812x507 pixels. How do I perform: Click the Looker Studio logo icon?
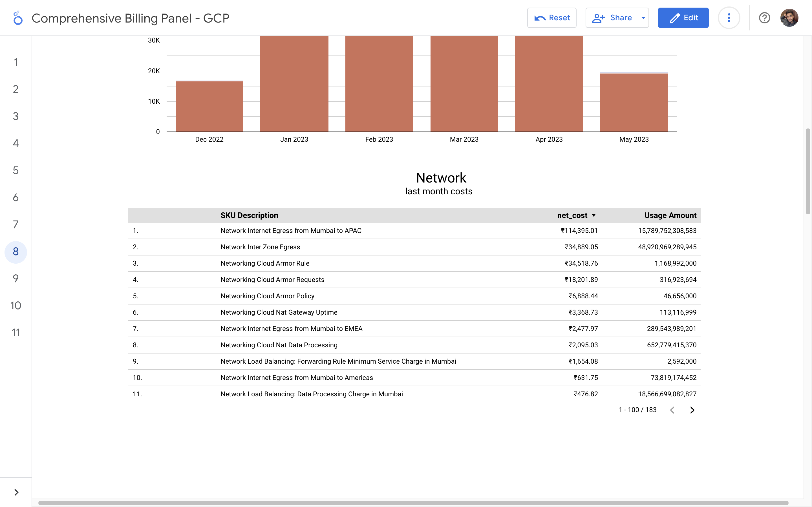coord(17,18)
